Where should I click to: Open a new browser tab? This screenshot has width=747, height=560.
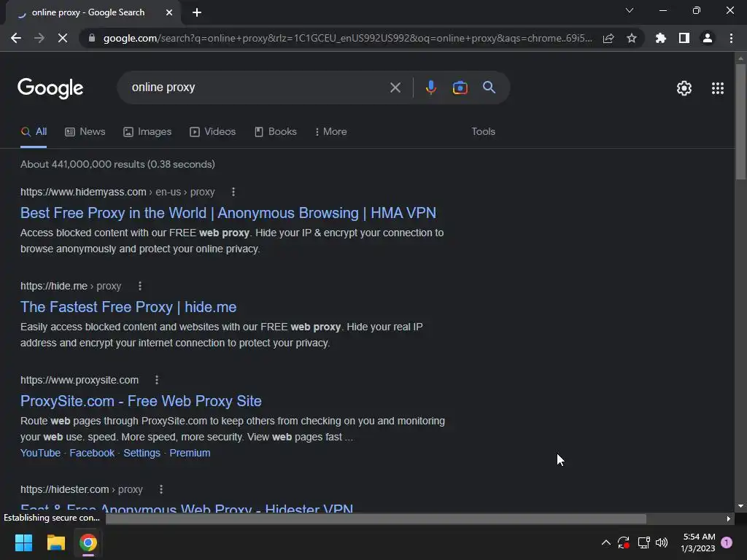point(197,12)
